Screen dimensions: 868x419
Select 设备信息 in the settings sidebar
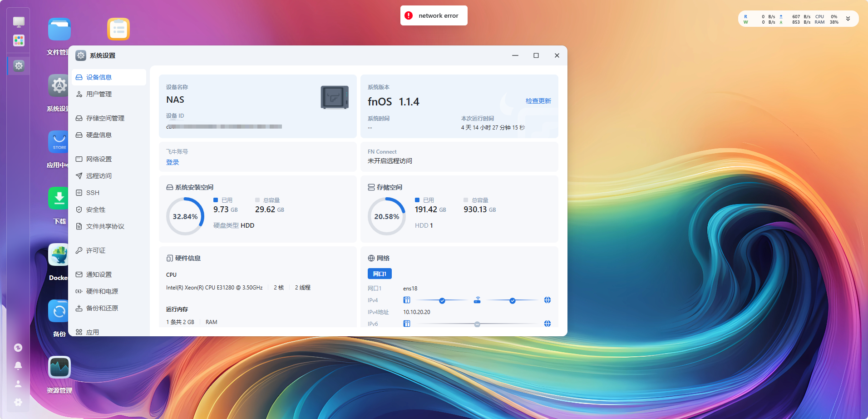(109, 77)
